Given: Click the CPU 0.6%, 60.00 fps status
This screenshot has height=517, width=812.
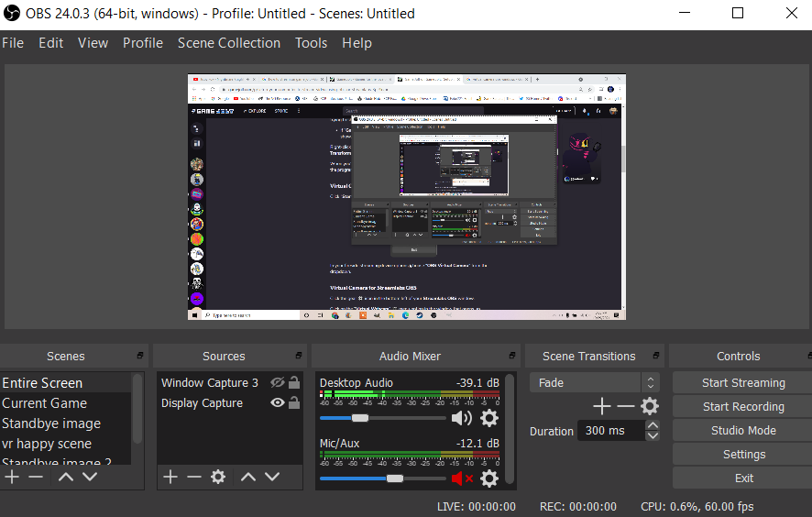Looking at the screenshot, I should coord(697,506).
